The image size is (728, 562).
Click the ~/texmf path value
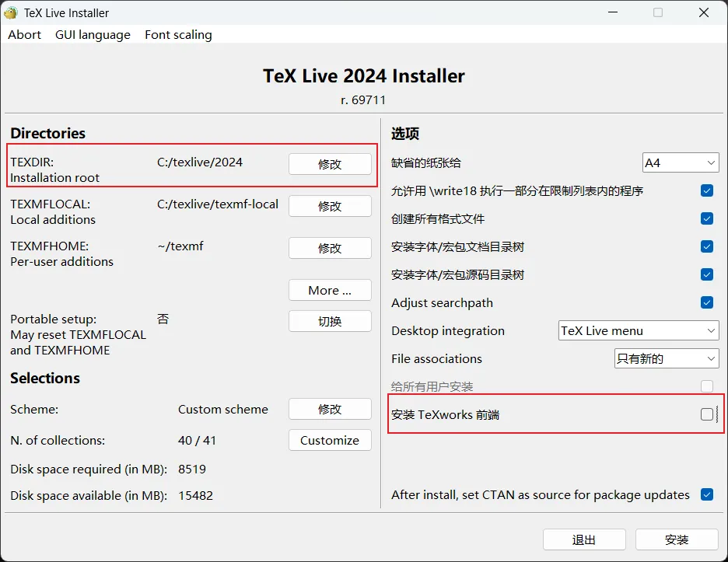point(180,246)
